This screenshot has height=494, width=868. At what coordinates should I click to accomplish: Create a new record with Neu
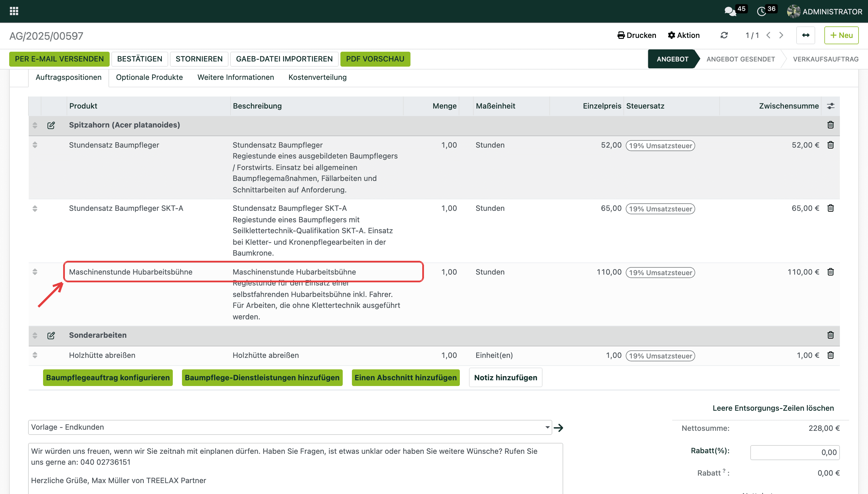[x=841, y=35]
